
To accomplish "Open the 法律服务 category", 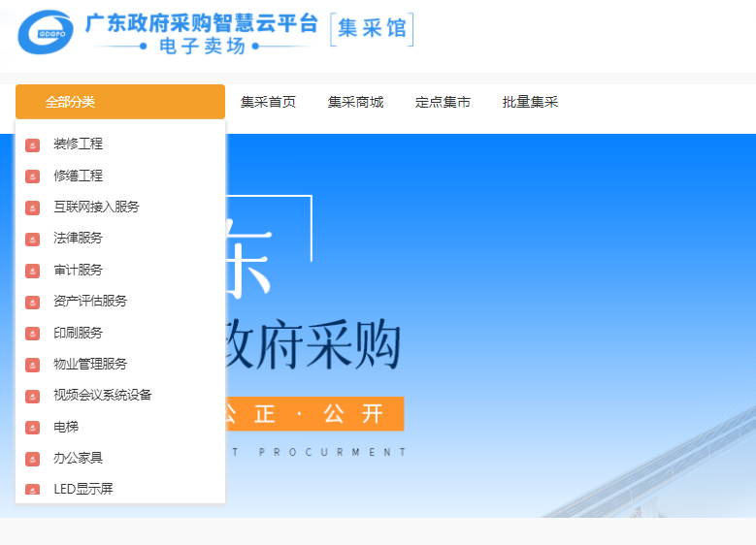I will (78, 238).
